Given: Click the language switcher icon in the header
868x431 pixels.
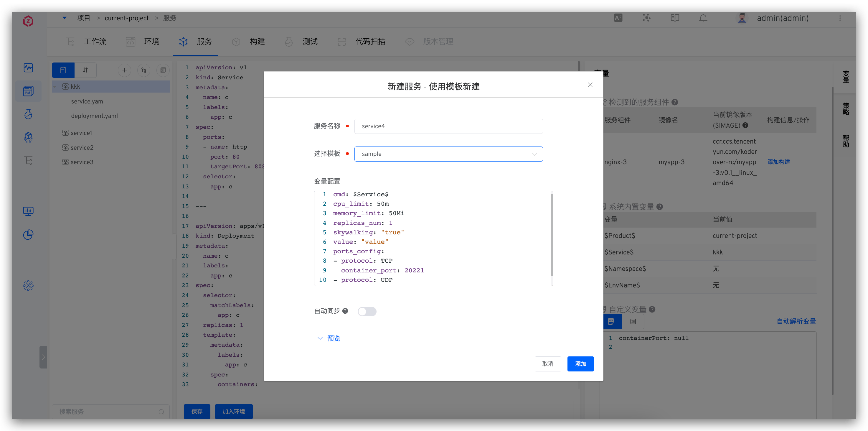Looking at the screenshot, I should point(618,18).
